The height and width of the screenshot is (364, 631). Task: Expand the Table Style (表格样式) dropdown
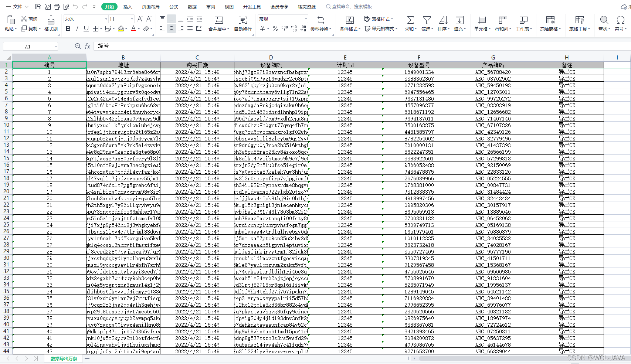pos(392,19)
